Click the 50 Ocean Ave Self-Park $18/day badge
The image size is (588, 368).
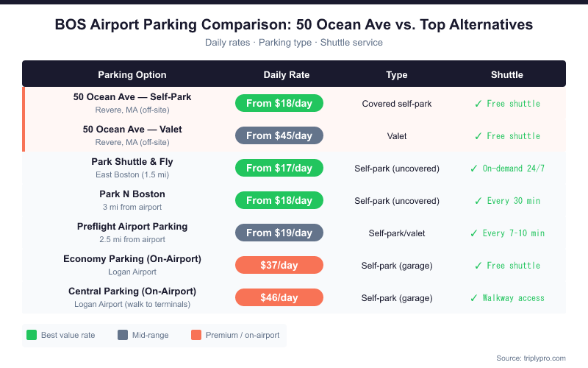pyautogui.click(x=279, y=104)
